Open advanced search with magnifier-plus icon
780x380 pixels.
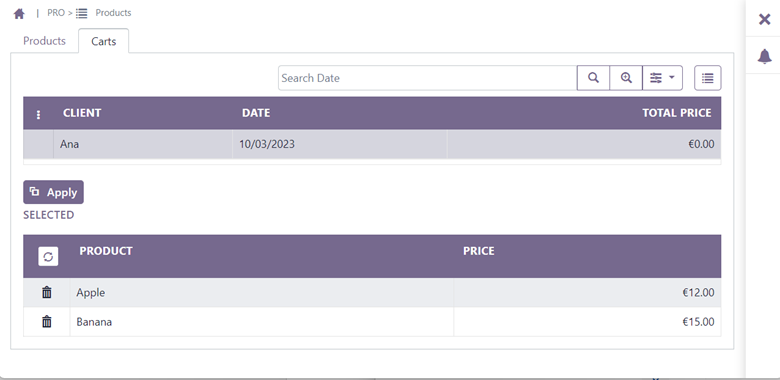(x=626, y=78)
